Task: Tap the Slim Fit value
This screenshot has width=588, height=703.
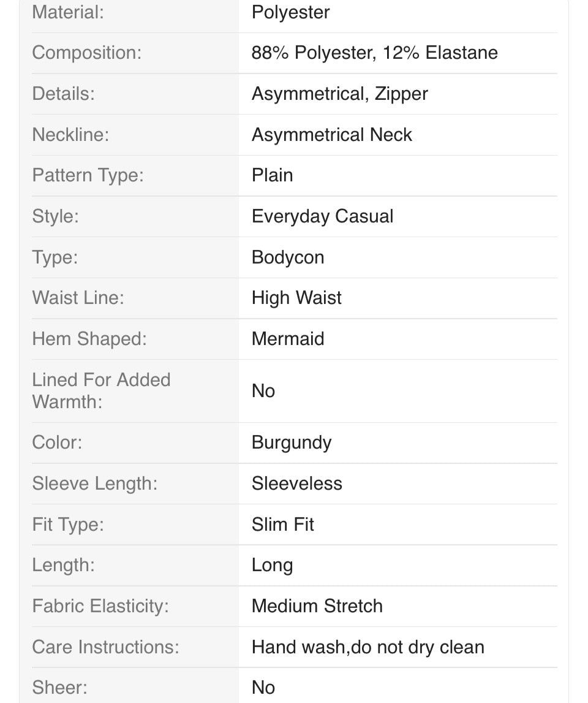Action: click(283, 525)
